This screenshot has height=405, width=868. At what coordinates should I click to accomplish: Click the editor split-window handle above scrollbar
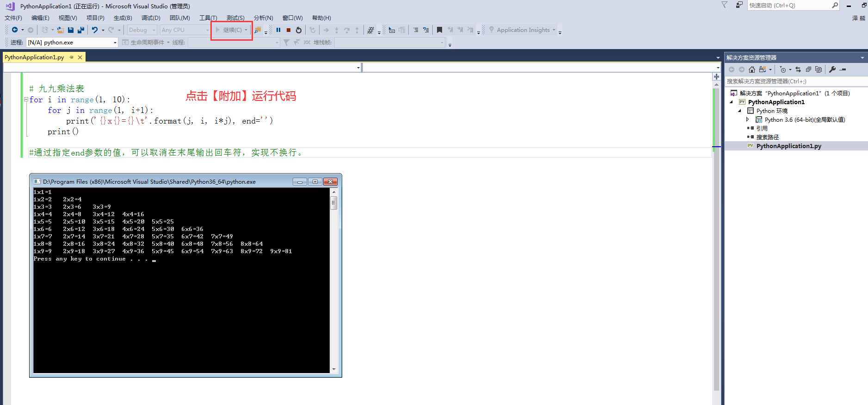[x=716, y=76]
